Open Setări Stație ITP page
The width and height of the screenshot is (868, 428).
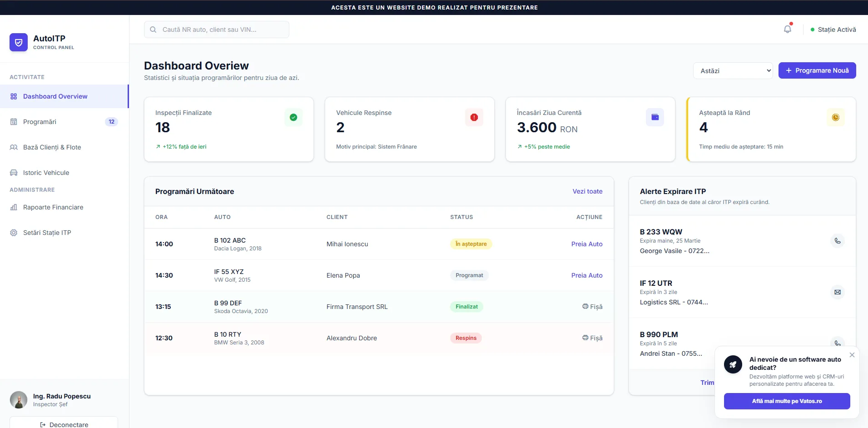(47, 233)
